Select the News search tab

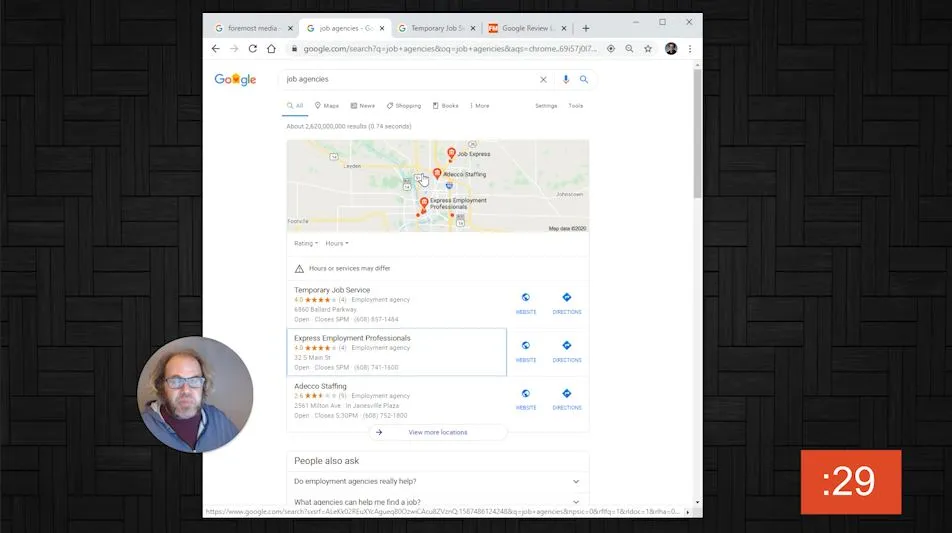[362, 106]
